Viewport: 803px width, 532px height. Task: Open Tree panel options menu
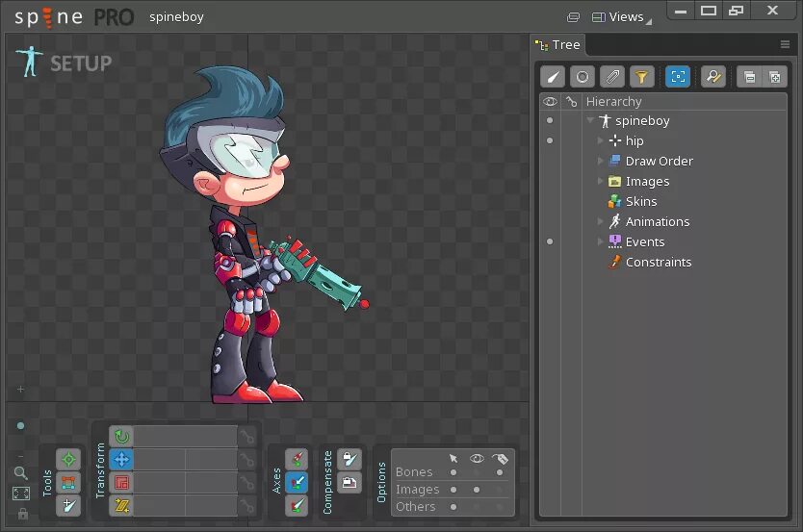(x=785, y=44)
